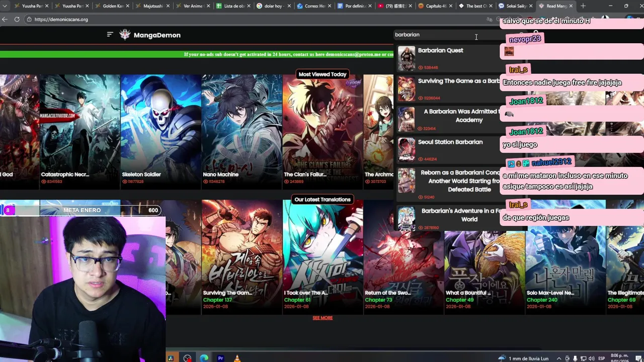Screen dimensions: 644x362
Task: Click the ESP language indicator
Action: pos(602,358)
